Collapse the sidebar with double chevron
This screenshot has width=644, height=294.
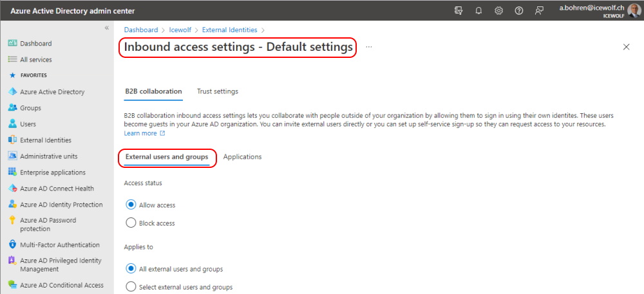click(x=107, y=28)
